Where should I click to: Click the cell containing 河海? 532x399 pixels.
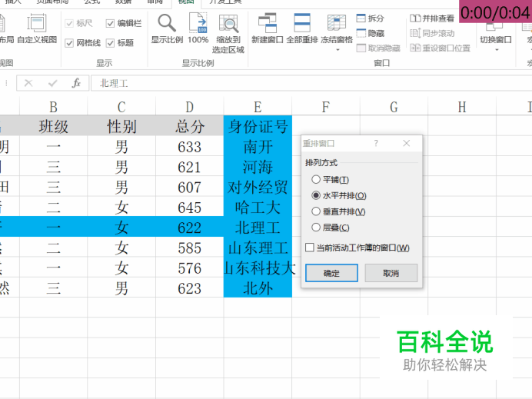[258, 167]
